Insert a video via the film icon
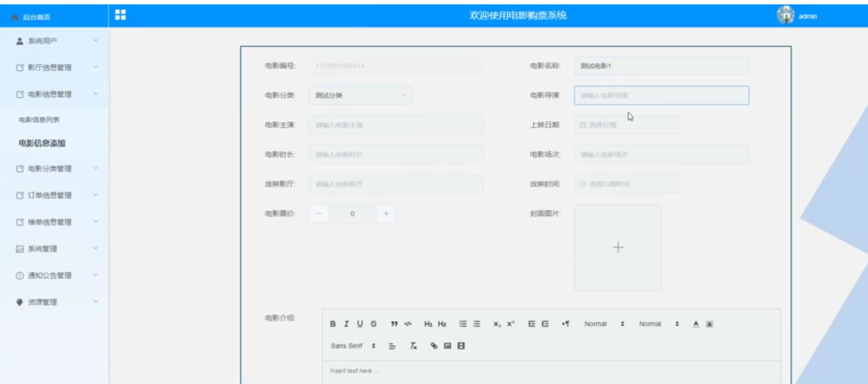Screen dimensions: 868x384 (x=461, y=346)
